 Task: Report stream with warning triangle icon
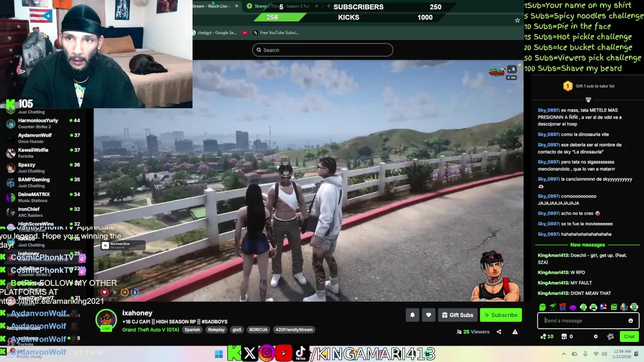[x=515, y=332]
